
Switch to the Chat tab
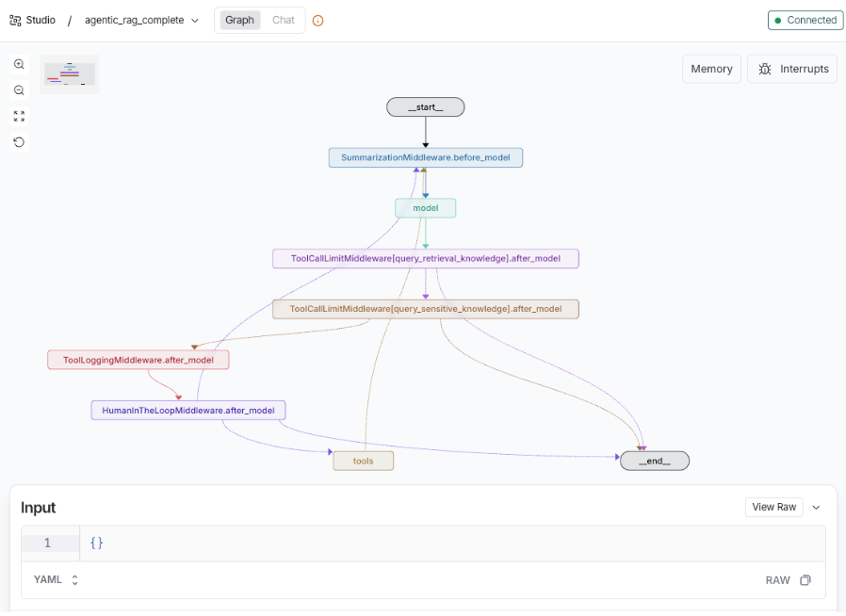(284, 20)
